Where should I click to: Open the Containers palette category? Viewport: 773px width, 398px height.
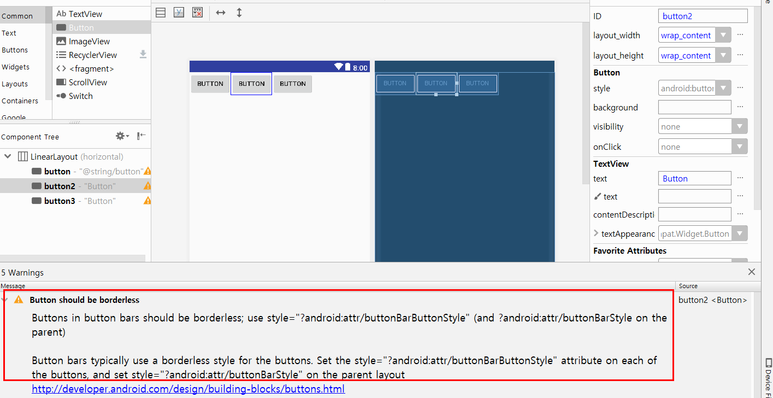20,101
